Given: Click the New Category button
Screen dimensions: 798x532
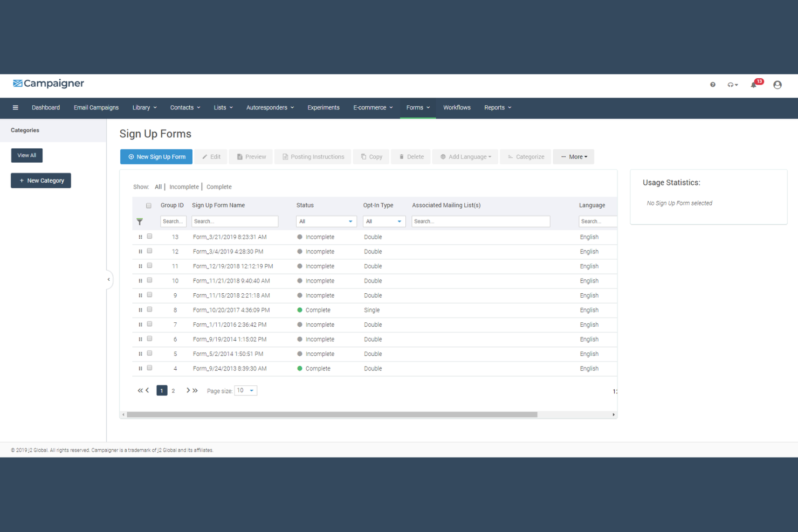Looking at the screenshot, I should (x=41, y=181).
